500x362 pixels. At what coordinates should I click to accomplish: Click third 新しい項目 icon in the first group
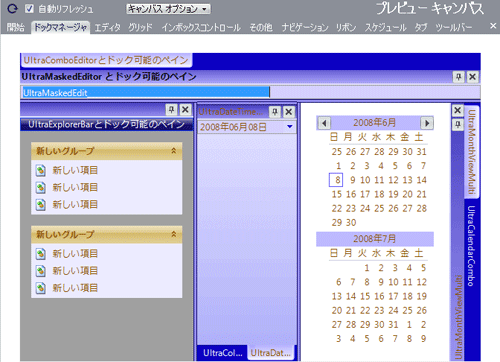(41, 204)
